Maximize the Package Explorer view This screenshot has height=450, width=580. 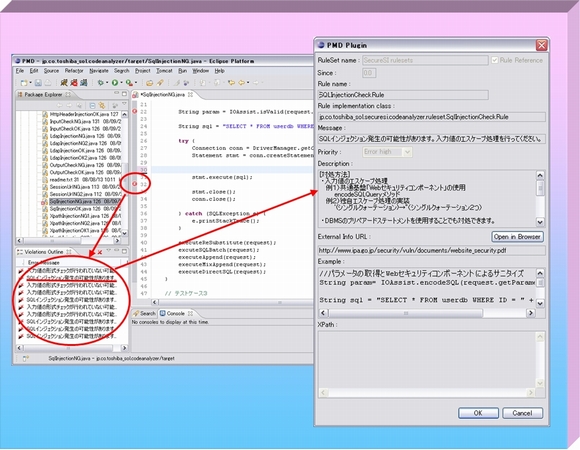(124, 94)
